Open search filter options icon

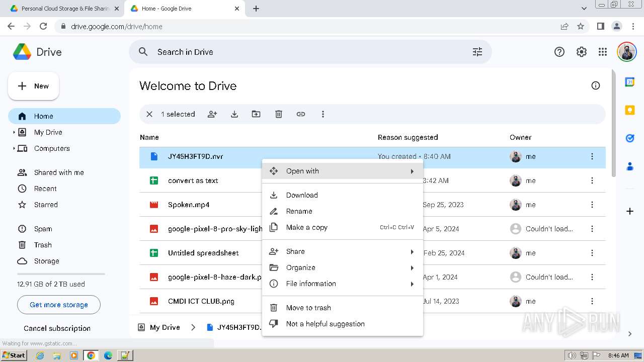[477, 52]
